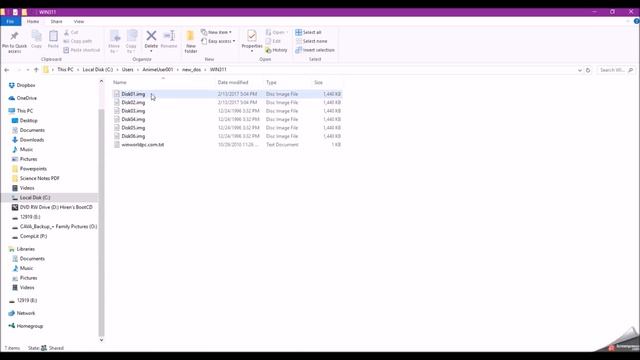
Task: Open Powerpoints folder in sidebar
Action: pyautogui.click(x=29, y=169)
